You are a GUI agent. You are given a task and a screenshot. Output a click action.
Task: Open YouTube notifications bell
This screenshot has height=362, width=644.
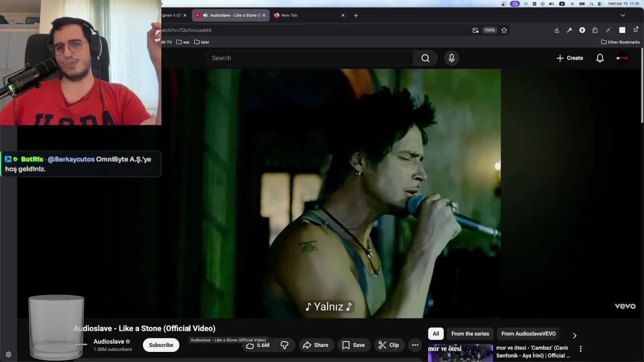(600, 58)
